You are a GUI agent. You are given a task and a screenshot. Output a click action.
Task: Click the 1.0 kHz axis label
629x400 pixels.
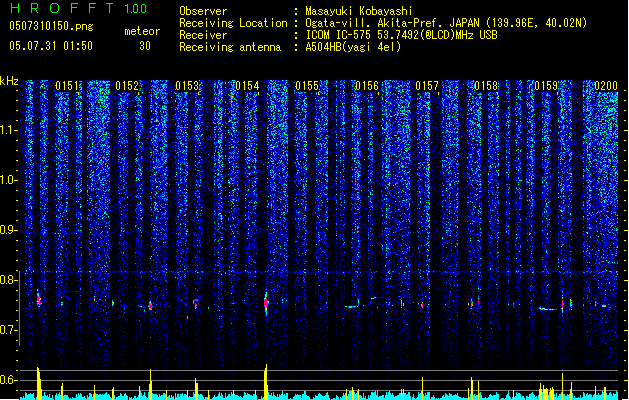[9, 180]
